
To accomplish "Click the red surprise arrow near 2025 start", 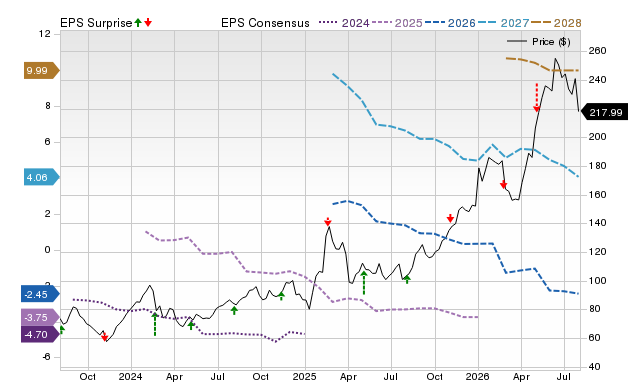I will click(x=328, y=222).
